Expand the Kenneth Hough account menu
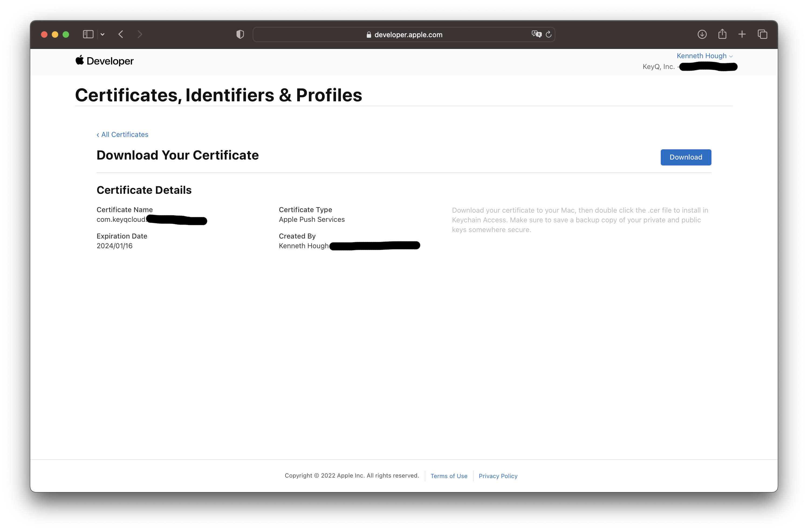808x532 pixels. (x=704, y=56)
